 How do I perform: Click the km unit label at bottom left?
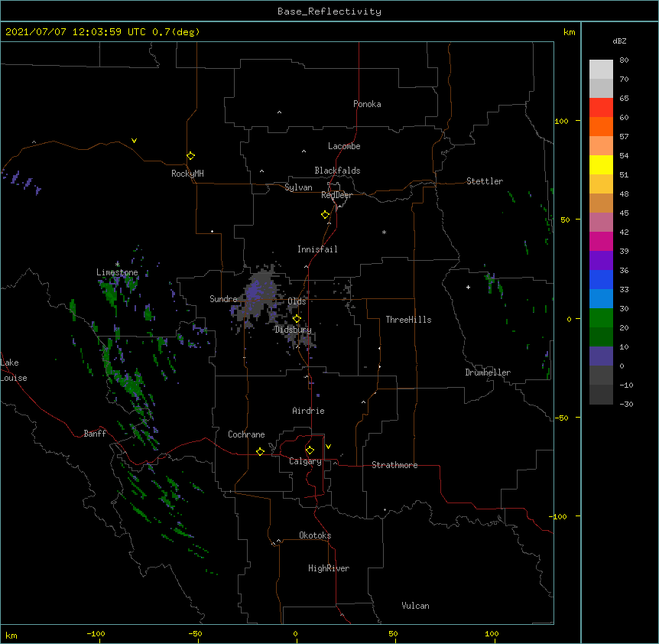click(x=11, y=635)
